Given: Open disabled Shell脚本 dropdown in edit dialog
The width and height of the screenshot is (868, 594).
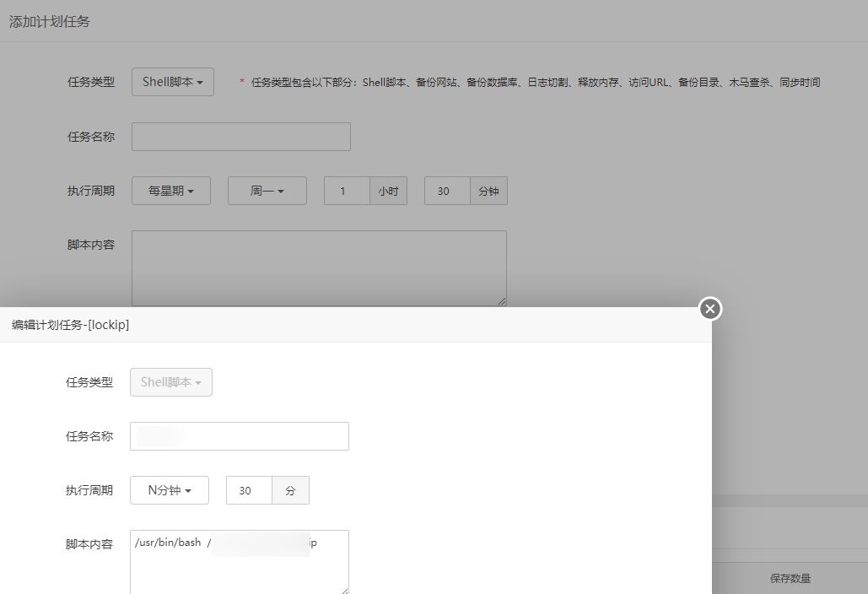Looking at the screenshot, I should (x=171, y=382).
